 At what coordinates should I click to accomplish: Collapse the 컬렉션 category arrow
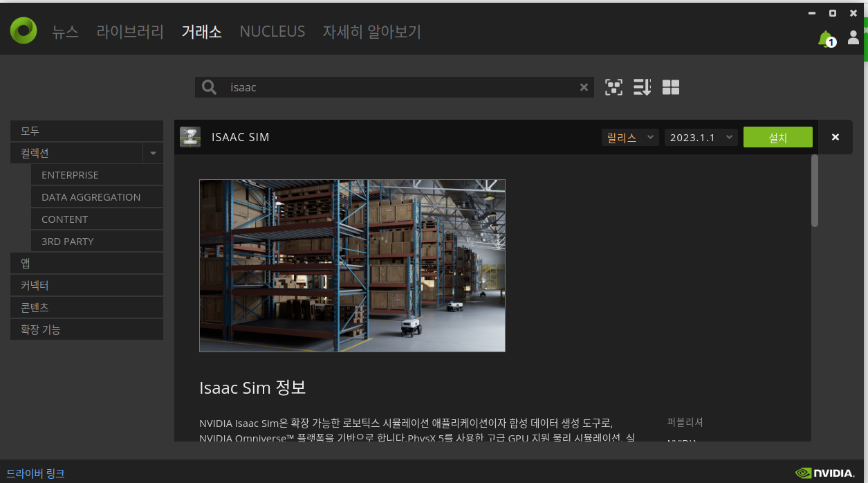(x=153, y=153)
